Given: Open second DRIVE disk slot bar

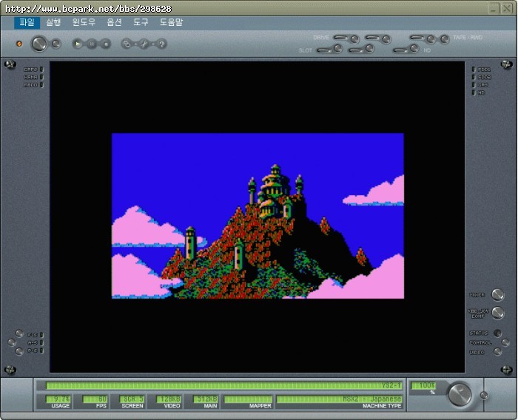Looking at the screenshot, I should click(x=373, y=38).
